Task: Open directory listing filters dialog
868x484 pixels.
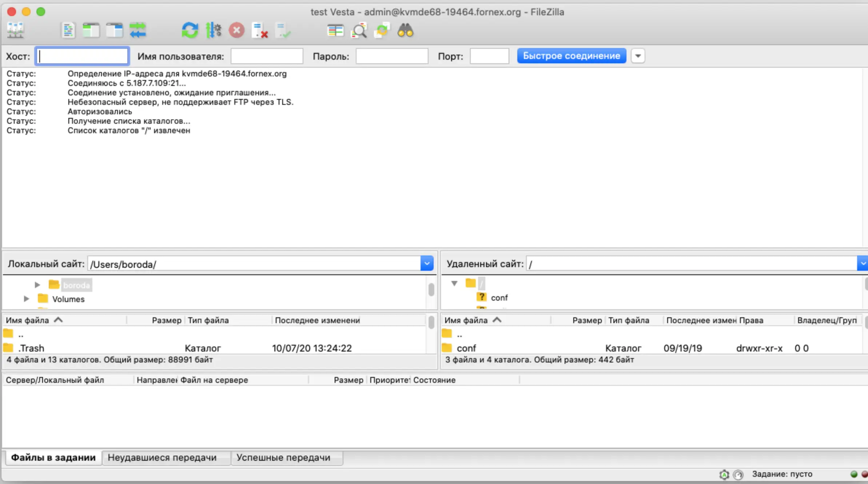Action: 335,31
